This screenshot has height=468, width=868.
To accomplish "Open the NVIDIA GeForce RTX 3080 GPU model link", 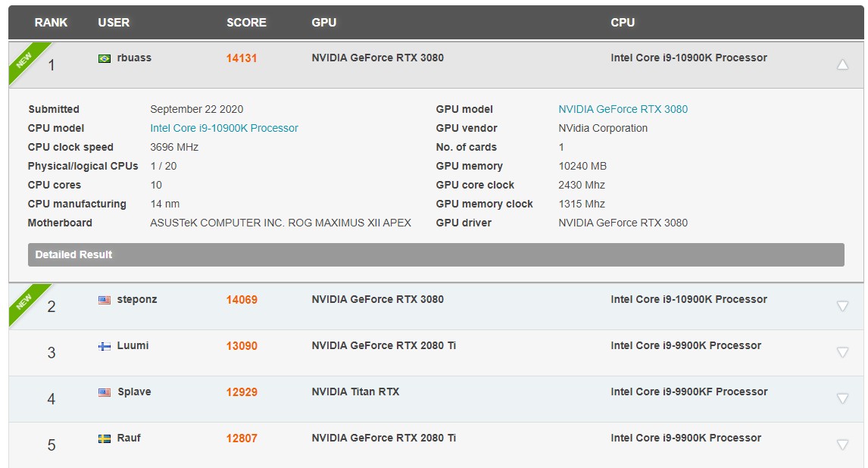I will point(623,109).
